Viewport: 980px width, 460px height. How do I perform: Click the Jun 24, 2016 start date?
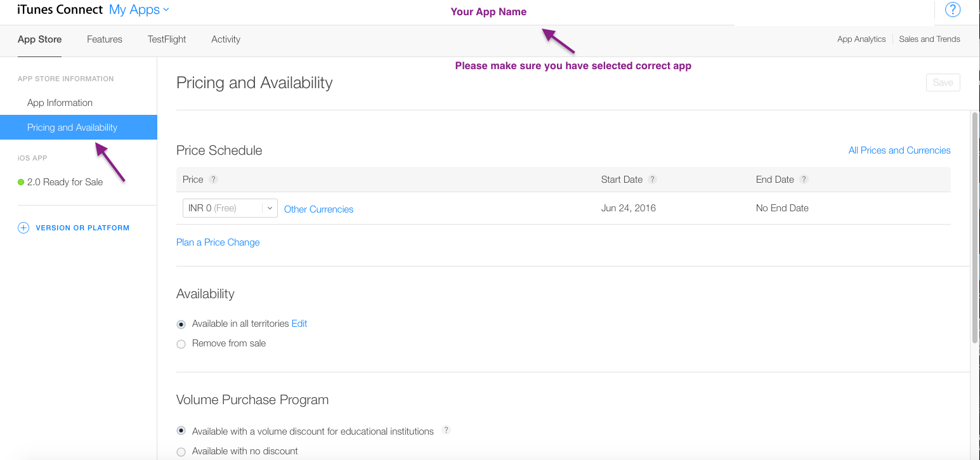pos(629,208)
